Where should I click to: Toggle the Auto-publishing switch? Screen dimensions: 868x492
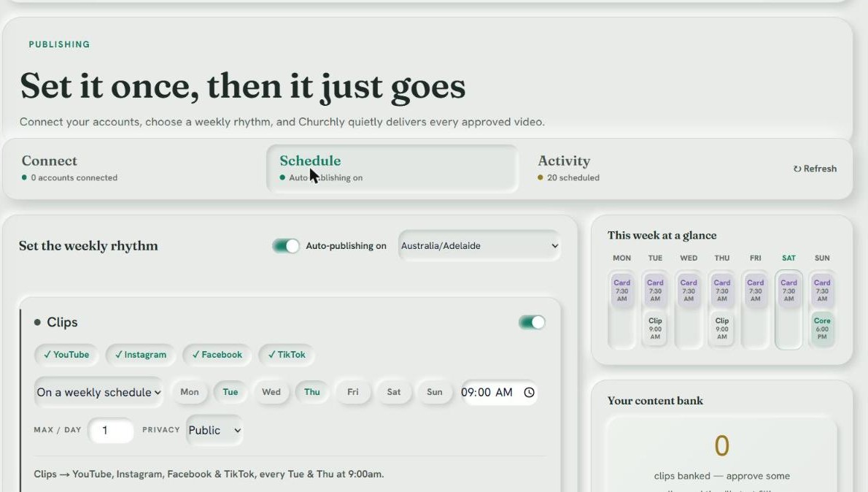pyautogui.click(x=286, y=245)
